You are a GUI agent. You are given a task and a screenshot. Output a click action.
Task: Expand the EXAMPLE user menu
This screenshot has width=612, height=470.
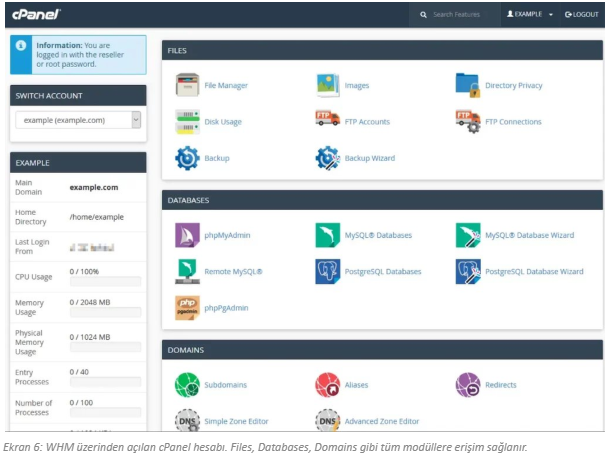[530, 14]
